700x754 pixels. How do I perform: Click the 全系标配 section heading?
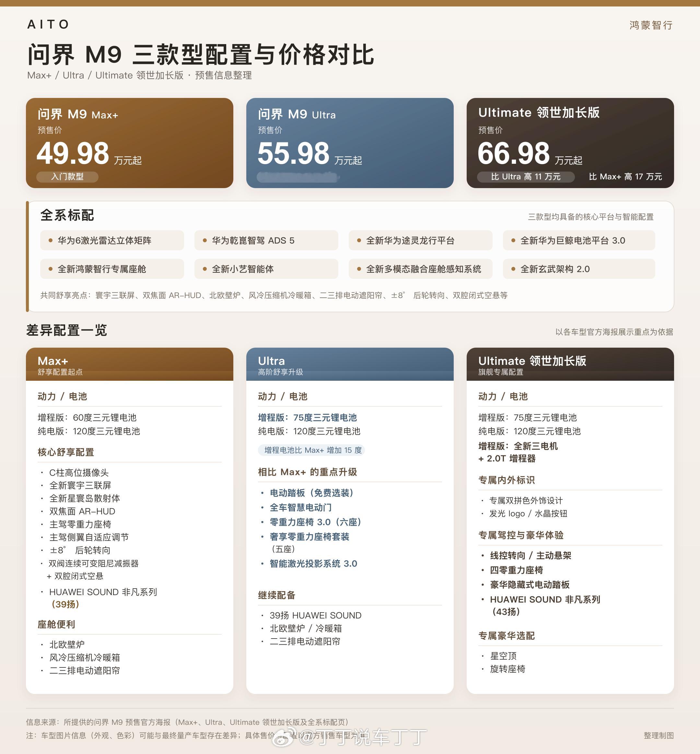coord(67,215)
